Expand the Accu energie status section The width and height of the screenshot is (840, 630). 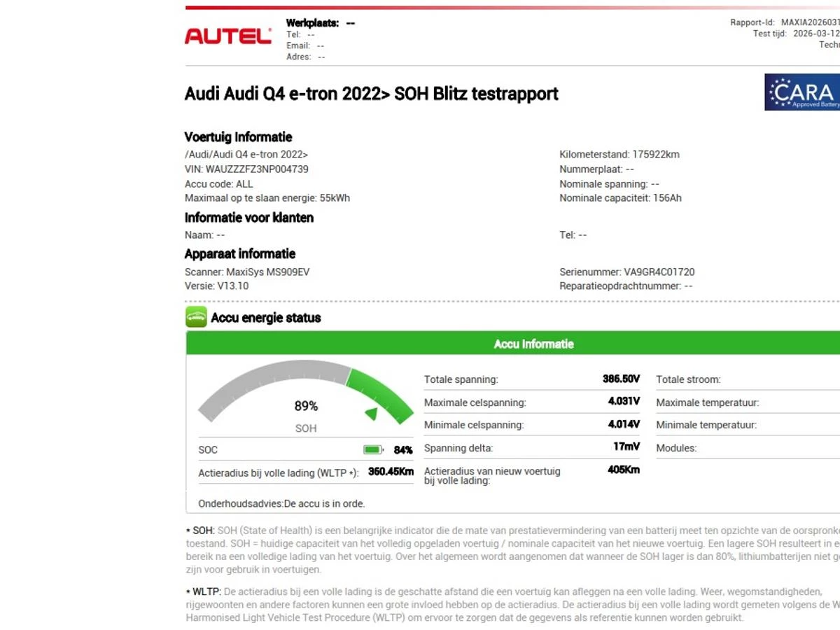pos(267,317)
